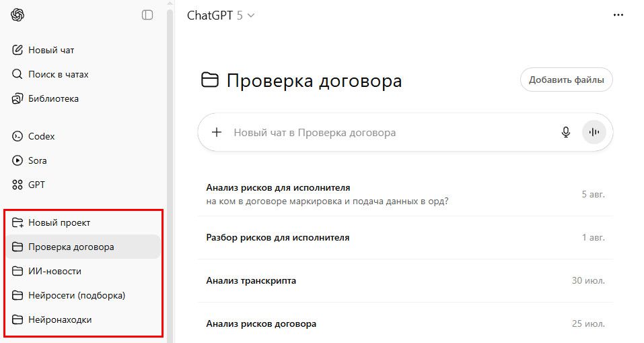Viewport: 644px width, 343px height.
Task: Start a new chat via Новый чат
Action: coord(82,50)
